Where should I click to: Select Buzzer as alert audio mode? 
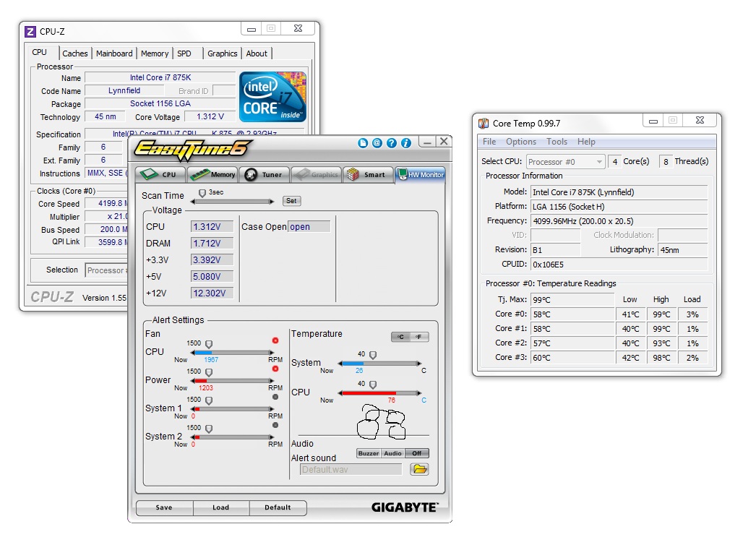[x=369, y=453]
